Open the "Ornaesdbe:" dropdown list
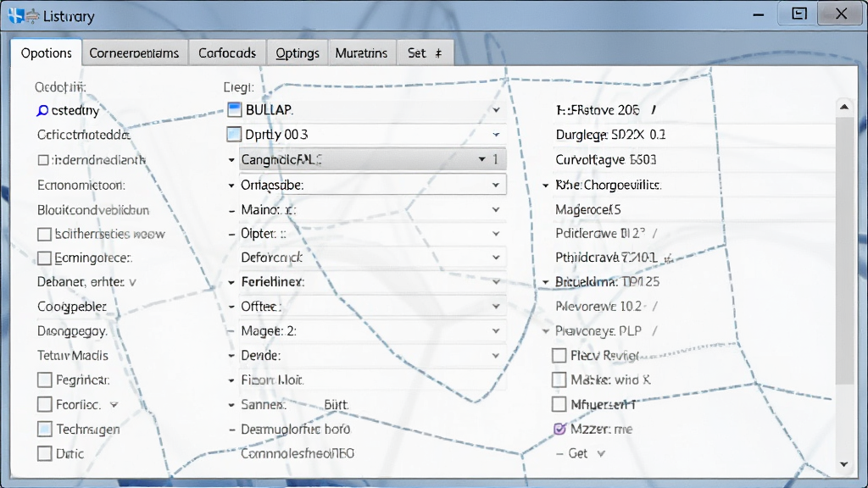 [496, 185]
